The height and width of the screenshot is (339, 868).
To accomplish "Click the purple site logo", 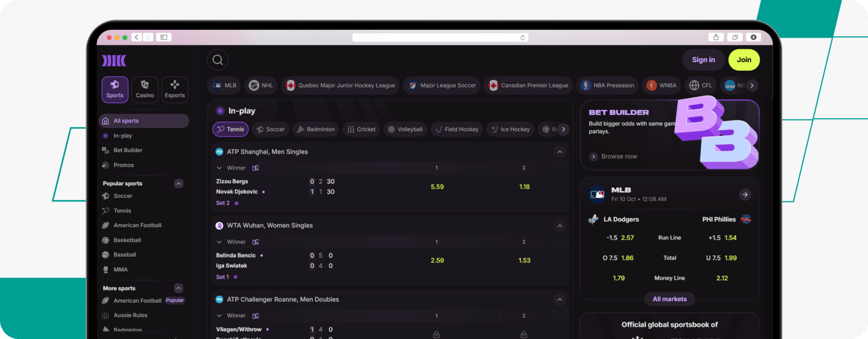I will 114,60.
